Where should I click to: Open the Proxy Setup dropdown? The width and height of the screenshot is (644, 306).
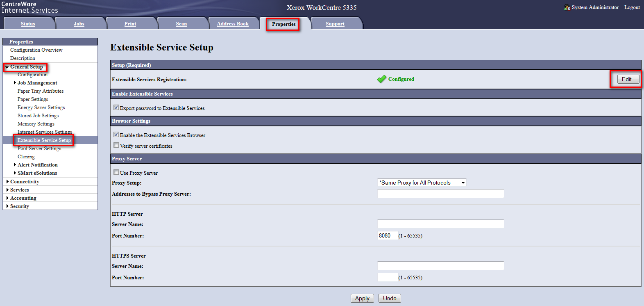(x=422, y=183)
